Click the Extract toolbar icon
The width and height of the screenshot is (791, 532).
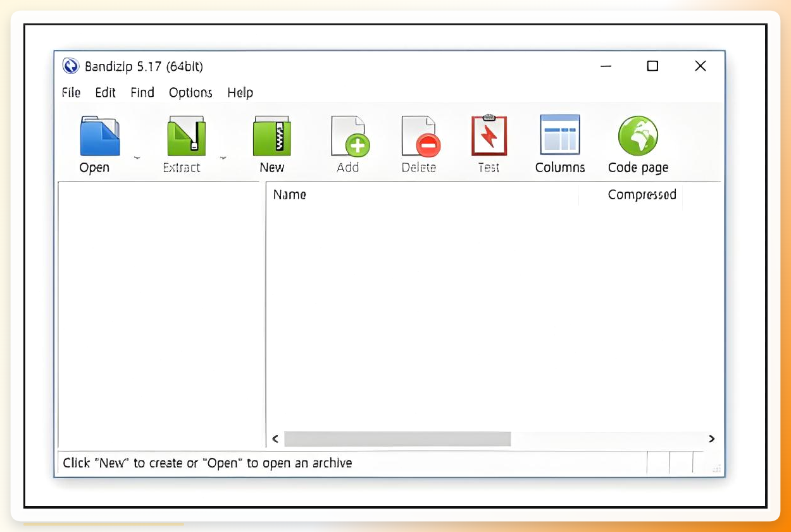pos(185,135)
